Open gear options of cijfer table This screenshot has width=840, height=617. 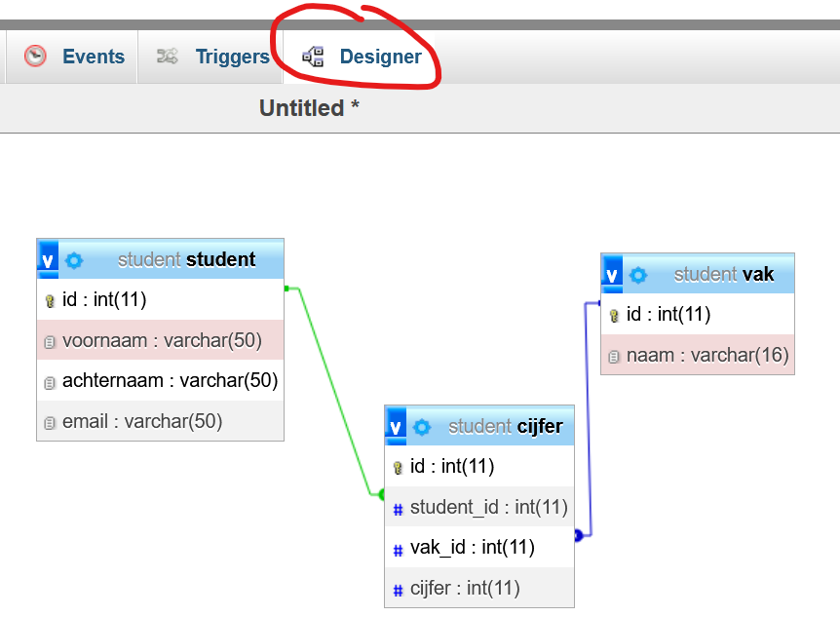click(x=422, y=427)
